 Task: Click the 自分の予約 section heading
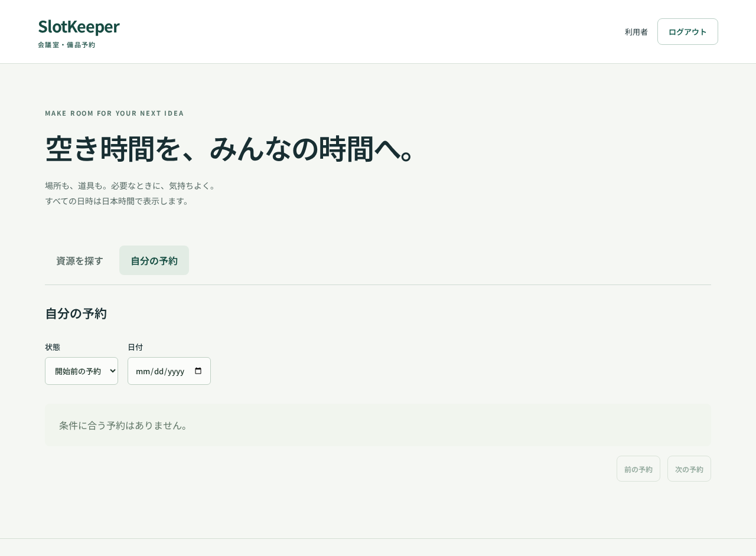coord(76,313)
